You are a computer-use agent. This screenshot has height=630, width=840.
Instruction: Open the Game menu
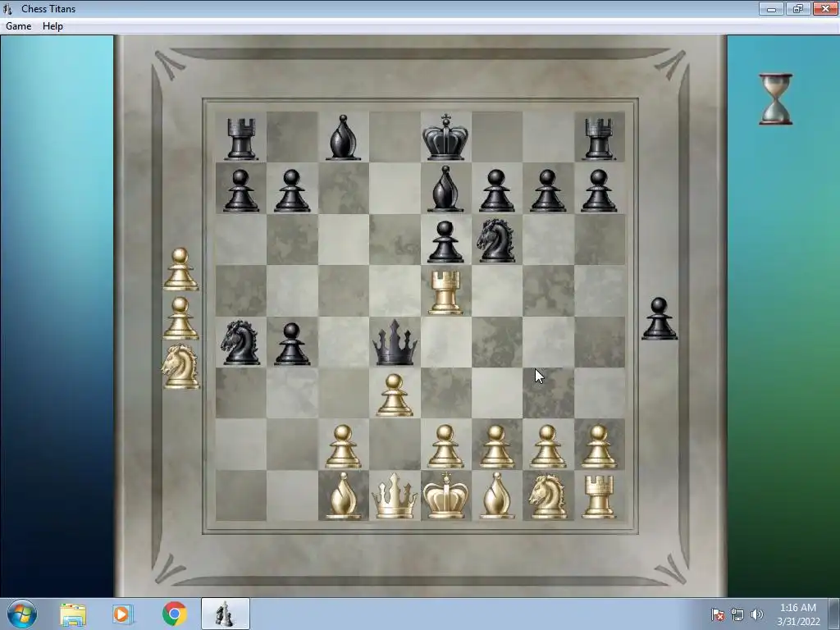pos(18,25)
